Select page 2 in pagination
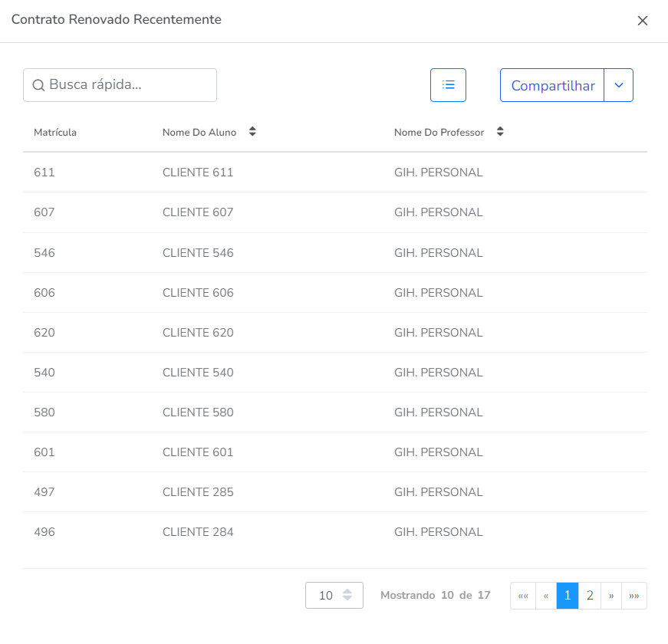Image resolution: width=668 pixels, height=644 pixels. [590, 596]
